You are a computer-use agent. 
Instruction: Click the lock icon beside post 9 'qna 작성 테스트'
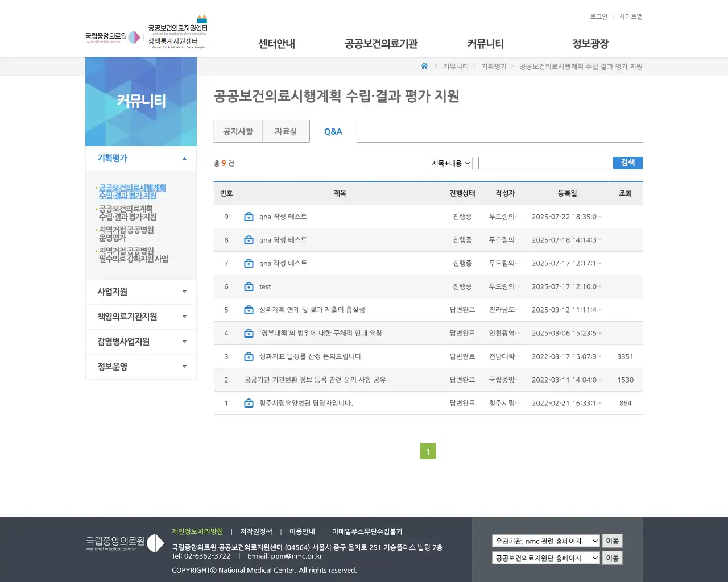click(x=249, y=217)
